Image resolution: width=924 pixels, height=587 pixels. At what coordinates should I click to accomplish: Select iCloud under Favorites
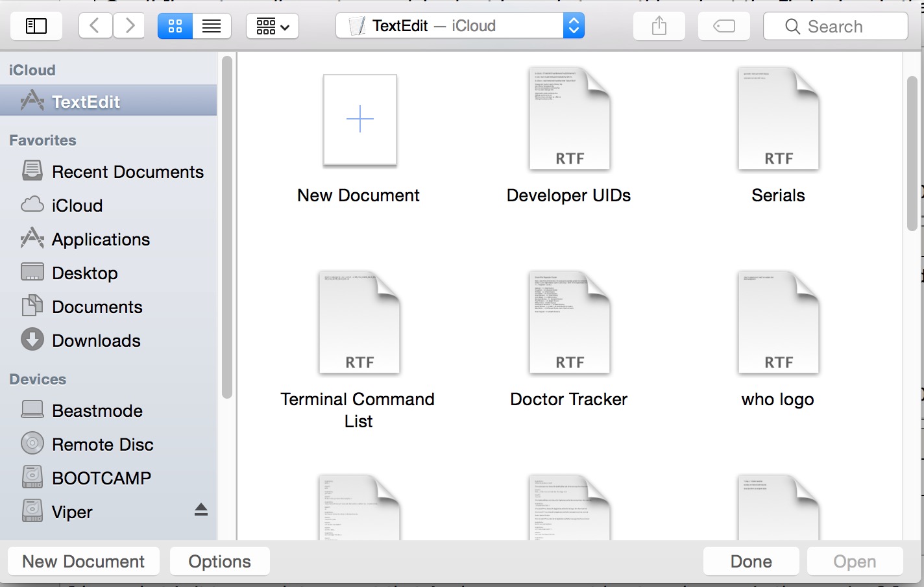tap(108, 205)
